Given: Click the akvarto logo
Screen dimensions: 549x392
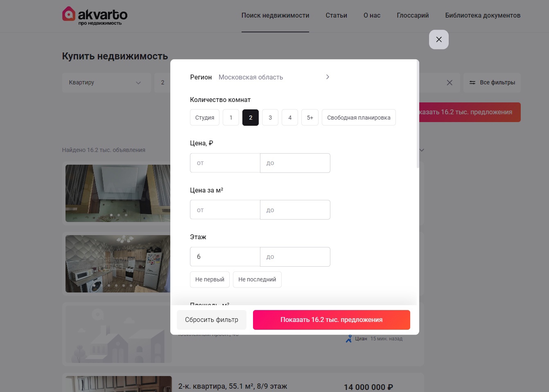Looking at the screenshot, I should pos(95,16).
